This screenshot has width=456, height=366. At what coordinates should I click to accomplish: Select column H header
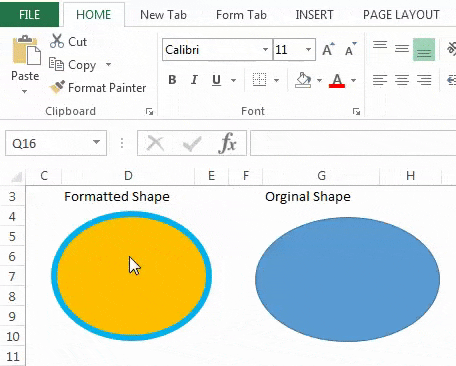click(x=411, y=175)
